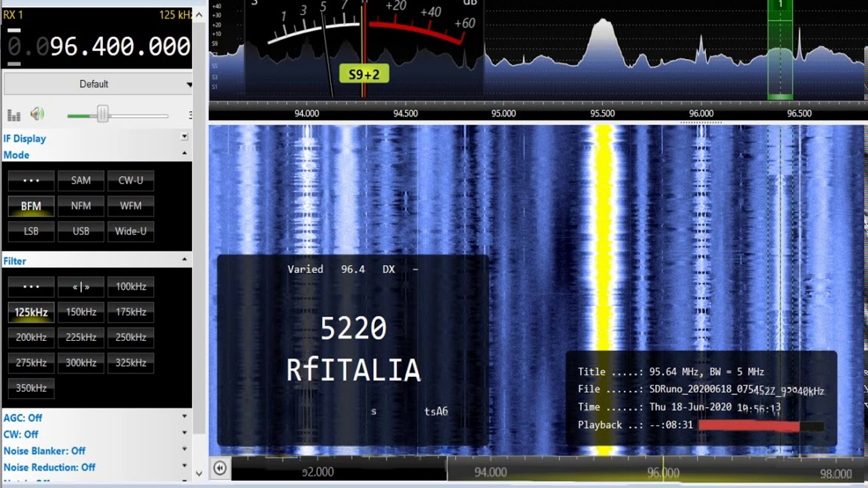Viewport: 868px width, 488px height.
Task: Click the ellipsis button in Filter section
Action: pos(31,287)
